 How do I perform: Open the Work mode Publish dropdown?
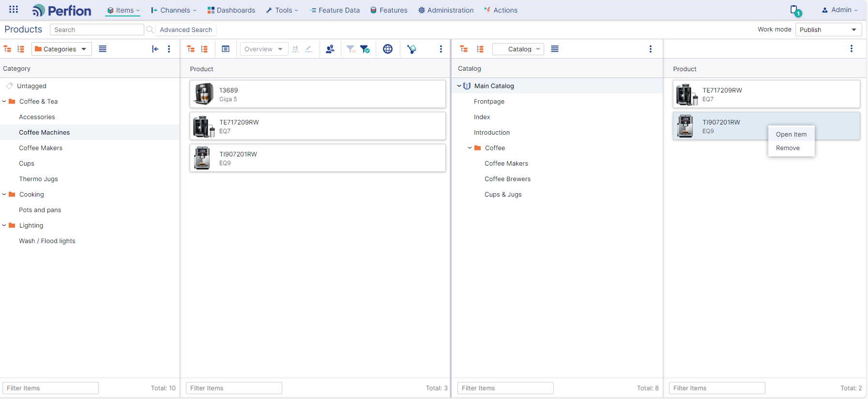pos(828,30)
